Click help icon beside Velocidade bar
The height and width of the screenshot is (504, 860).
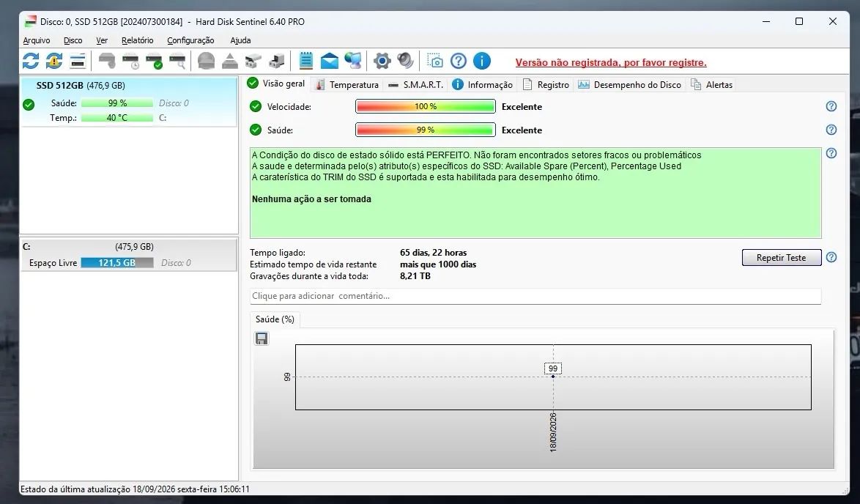click(x=831, y=106)
